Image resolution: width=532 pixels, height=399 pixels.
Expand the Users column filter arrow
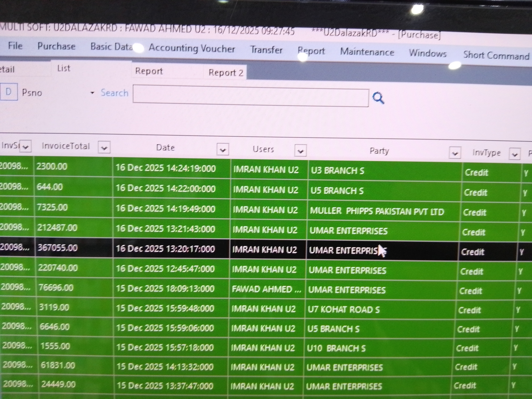[x=300, y=151]
